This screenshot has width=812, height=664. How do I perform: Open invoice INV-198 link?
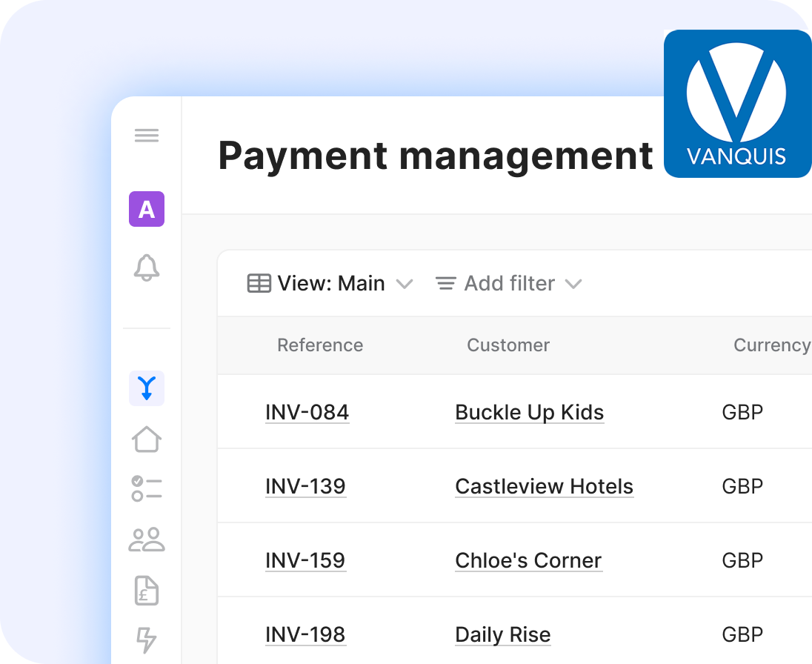(305, 634)
